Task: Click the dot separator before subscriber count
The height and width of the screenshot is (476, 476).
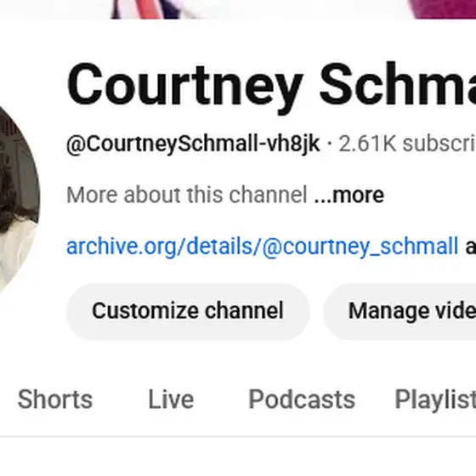Action: point(330,144)
